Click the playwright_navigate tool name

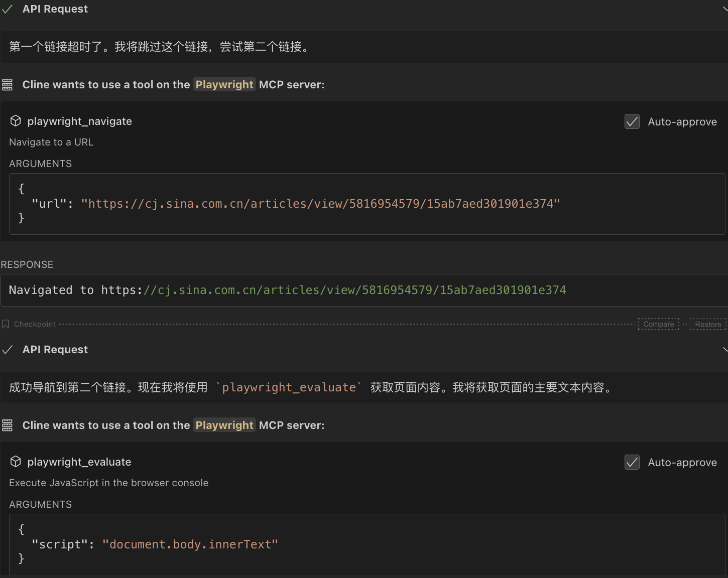click(x=79, y=121)
